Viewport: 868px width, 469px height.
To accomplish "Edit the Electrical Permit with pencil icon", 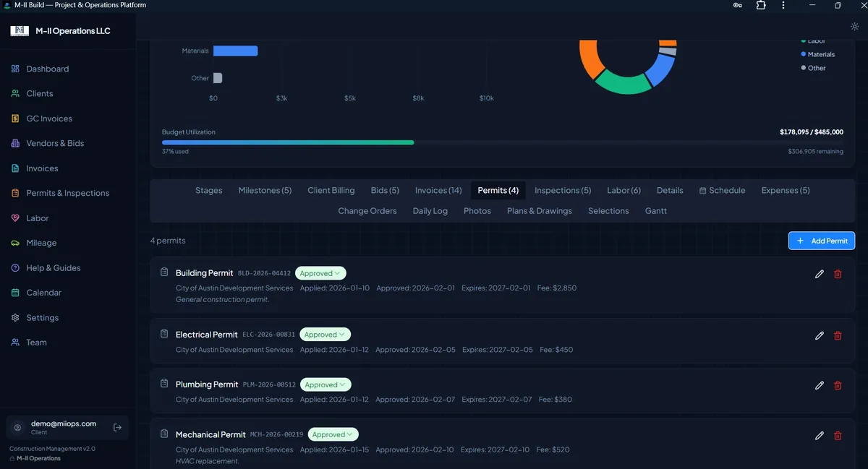I will click(x=820, y=335).
